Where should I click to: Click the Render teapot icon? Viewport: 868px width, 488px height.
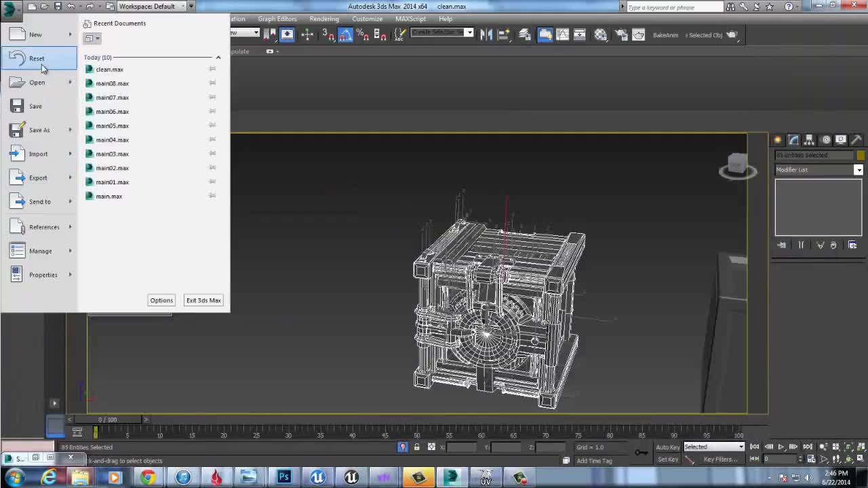coord(732,35)
